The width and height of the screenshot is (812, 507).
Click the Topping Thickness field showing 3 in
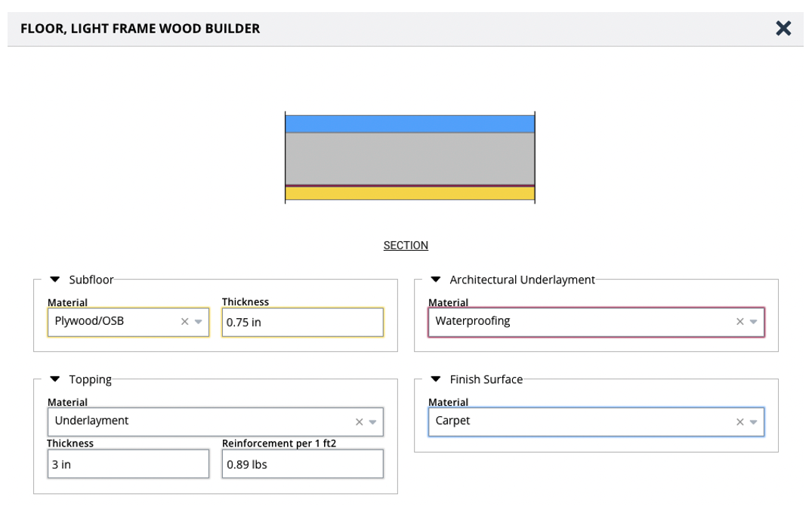coord(128,465)
